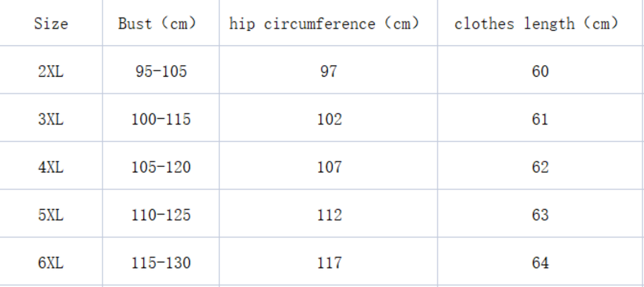The width and height of the screenshot is (644, 287).
Task: Click the 2XL size cell
Action: coord(51,71)
